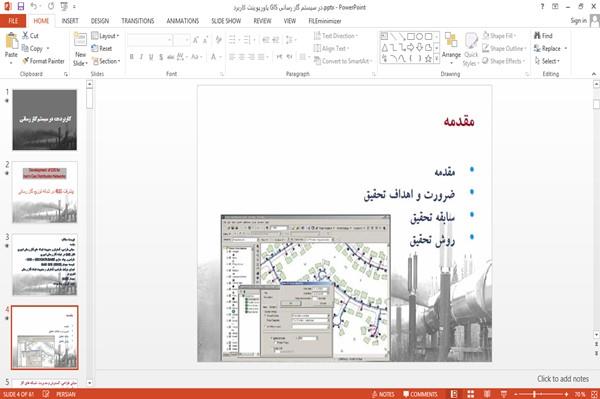600x399 pixels.
Task: Open Font dialog launcher
Action: tap(222, 74)
